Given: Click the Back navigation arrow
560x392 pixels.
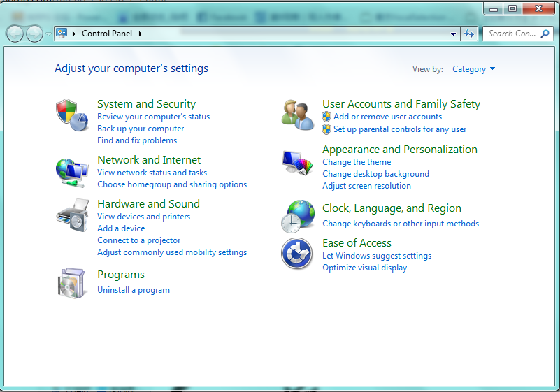Looking at the screenshot, I should pos(15,34).
